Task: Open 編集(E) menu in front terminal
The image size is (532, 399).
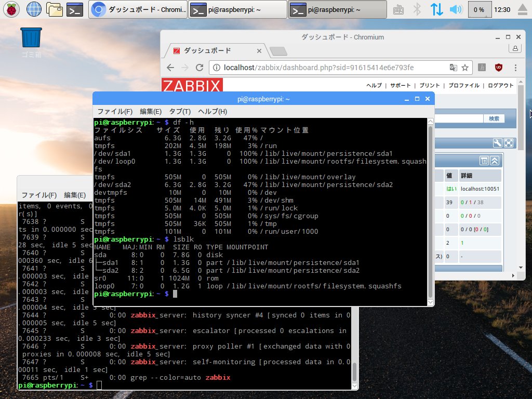Action: (151, 112)
